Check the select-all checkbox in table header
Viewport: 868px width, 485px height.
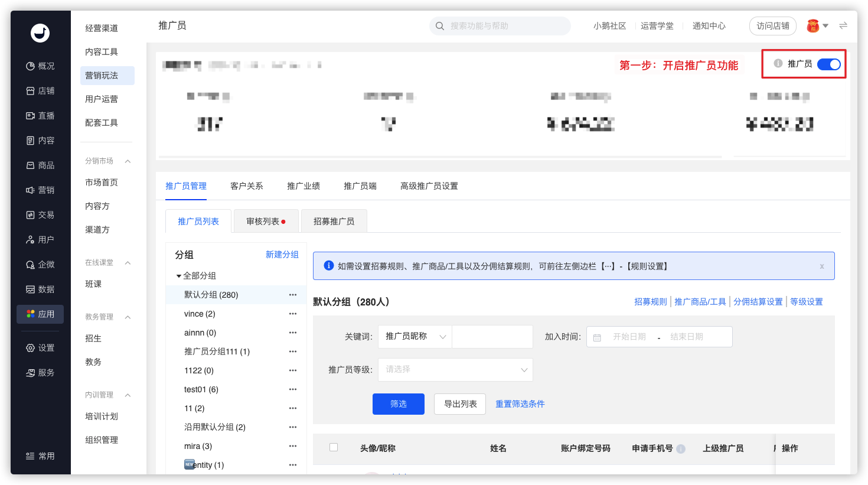coord(334,447)
